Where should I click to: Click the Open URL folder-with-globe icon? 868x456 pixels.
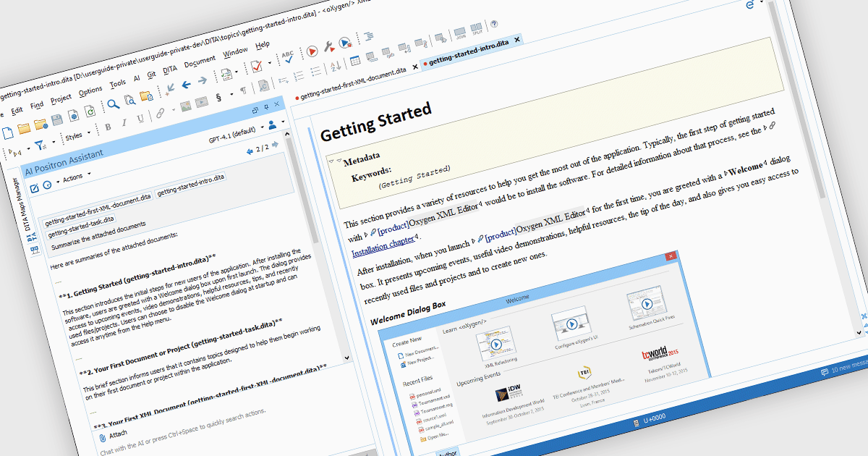tap(41, 124)
